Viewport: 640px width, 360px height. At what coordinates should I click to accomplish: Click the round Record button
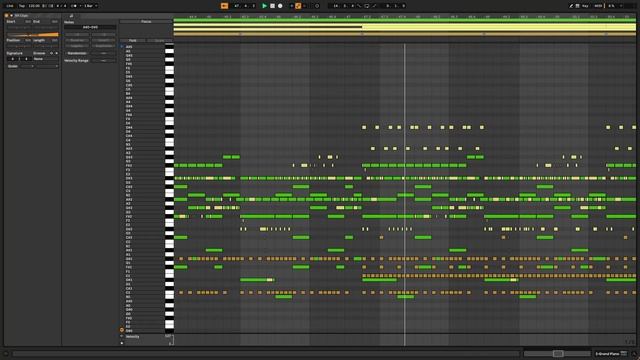tap(280, 6)
